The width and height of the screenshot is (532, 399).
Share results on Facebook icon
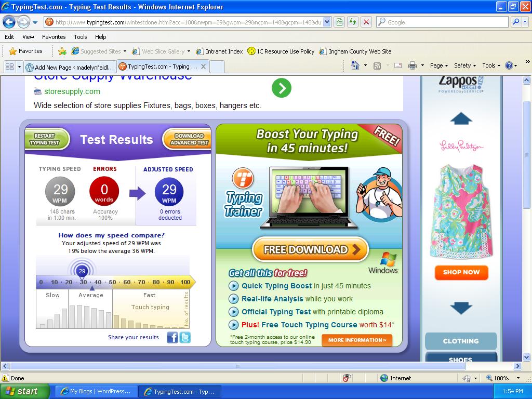172,338
